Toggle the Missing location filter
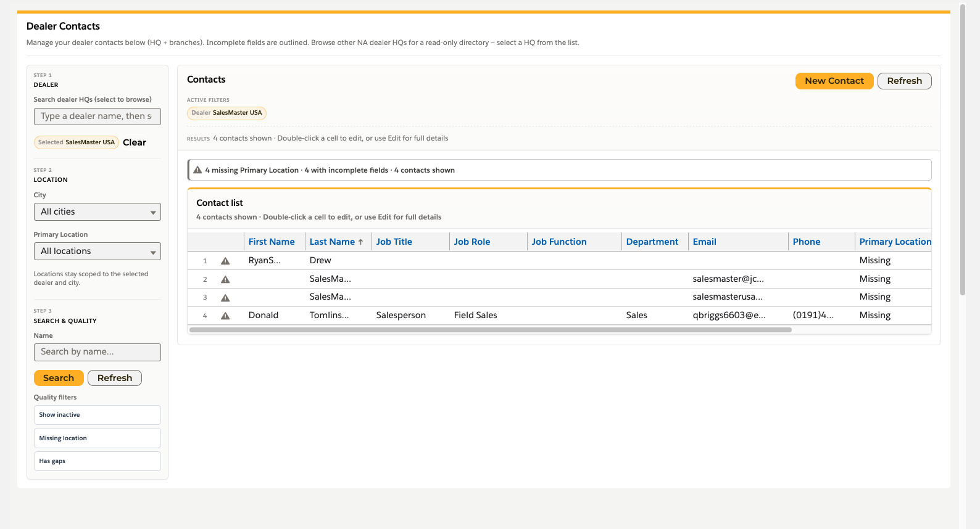Image resolution: width=980 pixels, height=529 pixels. coord(98,438)
